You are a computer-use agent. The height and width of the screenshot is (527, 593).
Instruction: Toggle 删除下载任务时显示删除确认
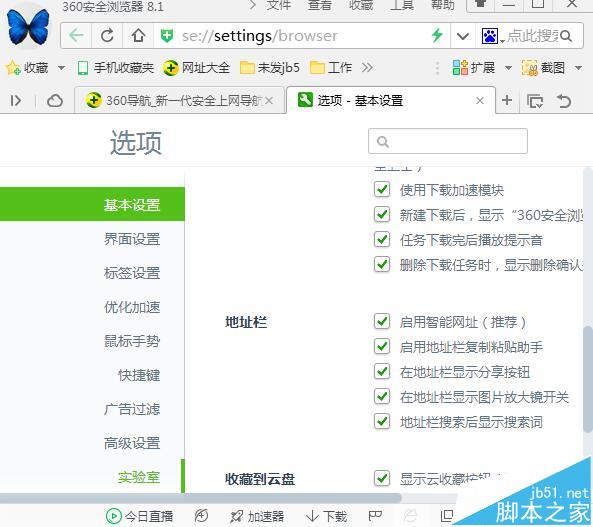382,264
